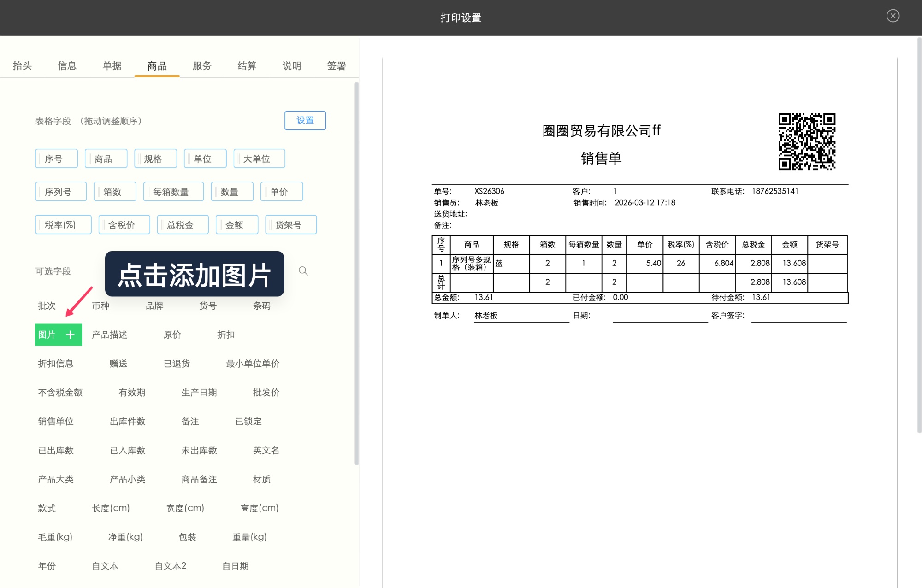Open the field search with the magnifier icon

pos(303,270)
